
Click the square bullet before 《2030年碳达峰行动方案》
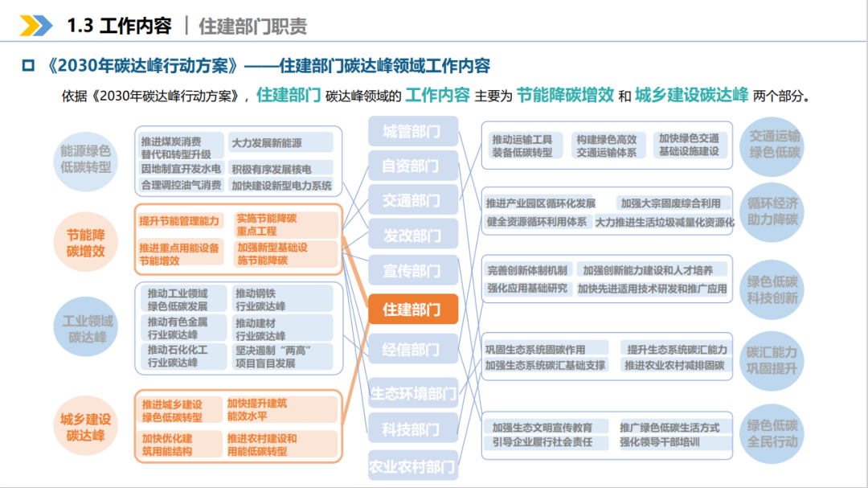click(x=28, y=66)
